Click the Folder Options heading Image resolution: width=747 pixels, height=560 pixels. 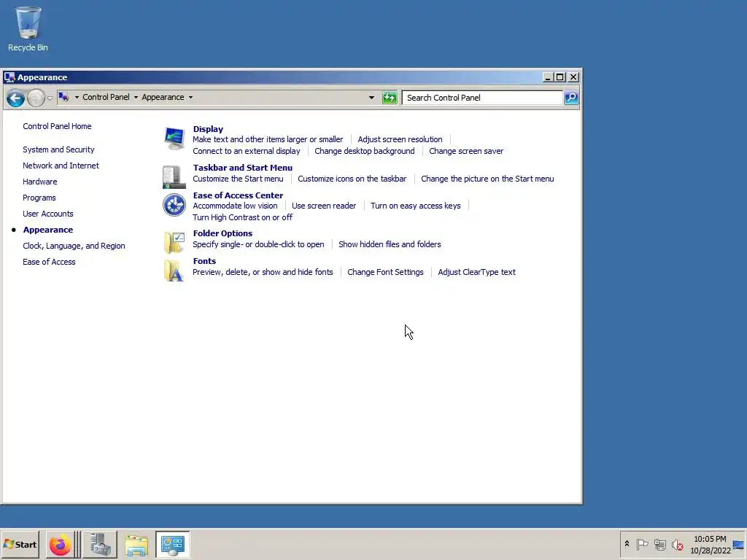tap(223, 233)
